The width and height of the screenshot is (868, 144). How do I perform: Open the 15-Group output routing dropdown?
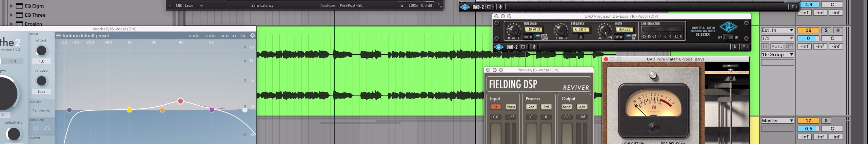pyautogui.click(x=777, y=54)
